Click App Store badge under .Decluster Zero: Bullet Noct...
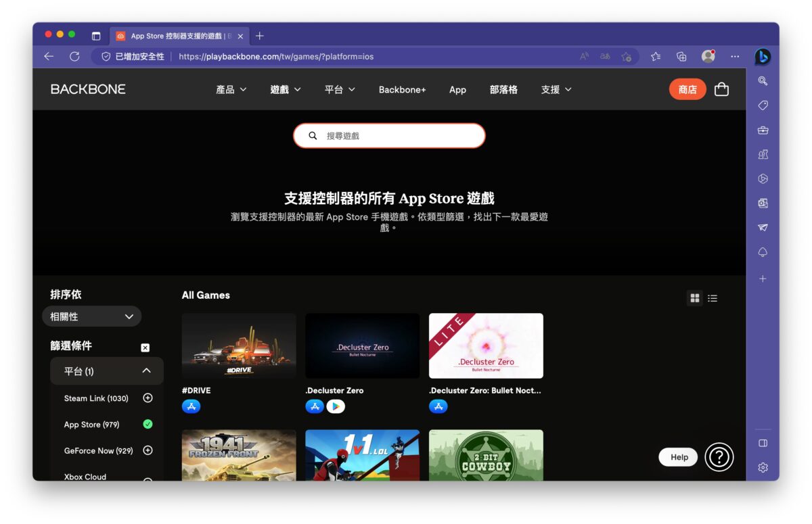Screen dimensions: 812x524 [438, 406]
